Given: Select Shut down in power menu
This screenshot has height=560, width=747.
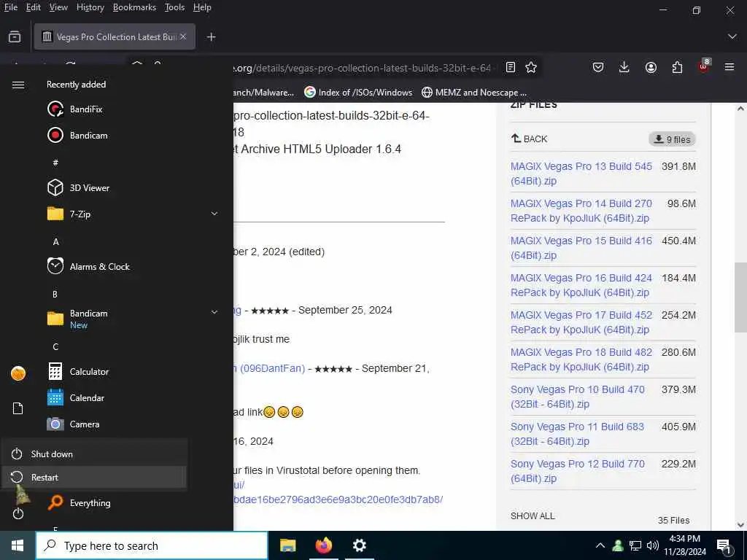Looking at the screenshot, I should (94, 454).
